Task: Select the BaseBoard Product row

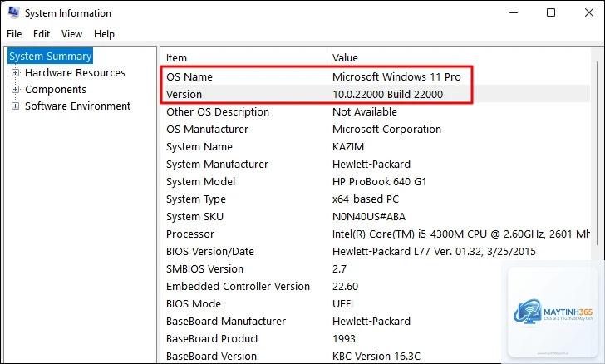Action: click(x=376, y=338)
